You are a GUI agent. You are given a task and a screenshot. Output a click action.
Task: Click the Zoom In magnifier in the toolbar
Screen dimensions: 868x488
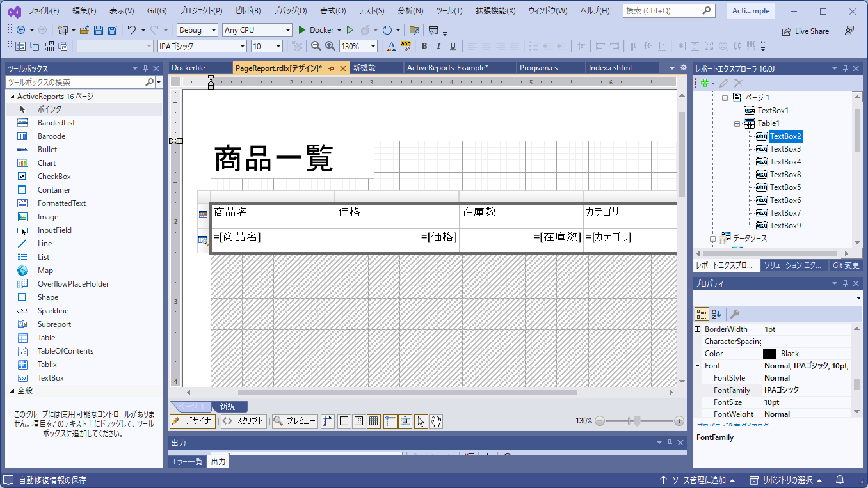click(x=330, y=46)
